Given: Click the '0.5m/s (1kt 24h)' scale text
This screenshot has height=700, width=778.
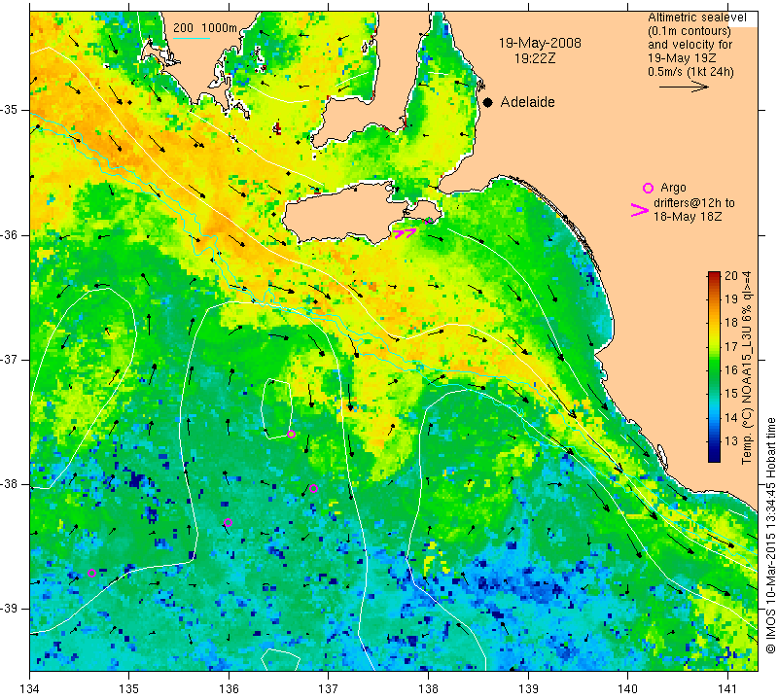Looking at the screenshot, I should click(x=690, y=72).
